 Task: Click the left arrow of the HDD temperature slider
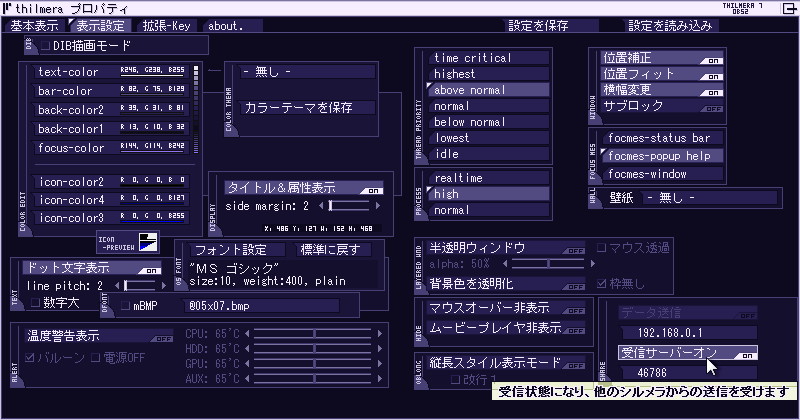pos(247,349)
